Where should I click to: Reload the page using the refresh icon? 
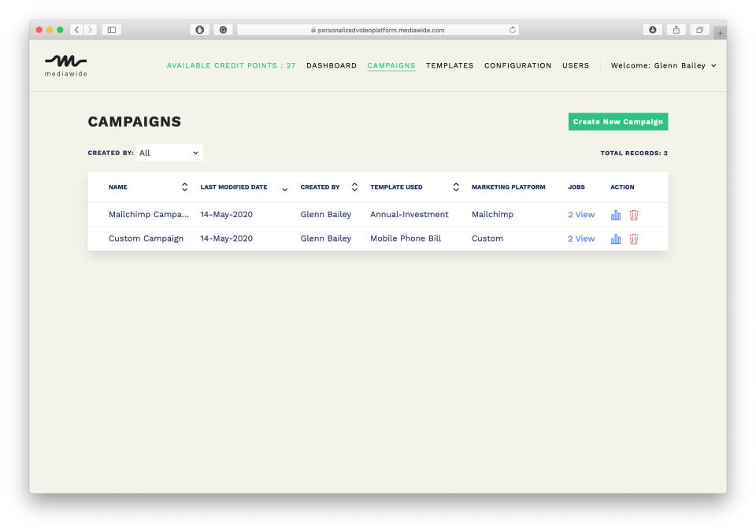coord(510,30)
